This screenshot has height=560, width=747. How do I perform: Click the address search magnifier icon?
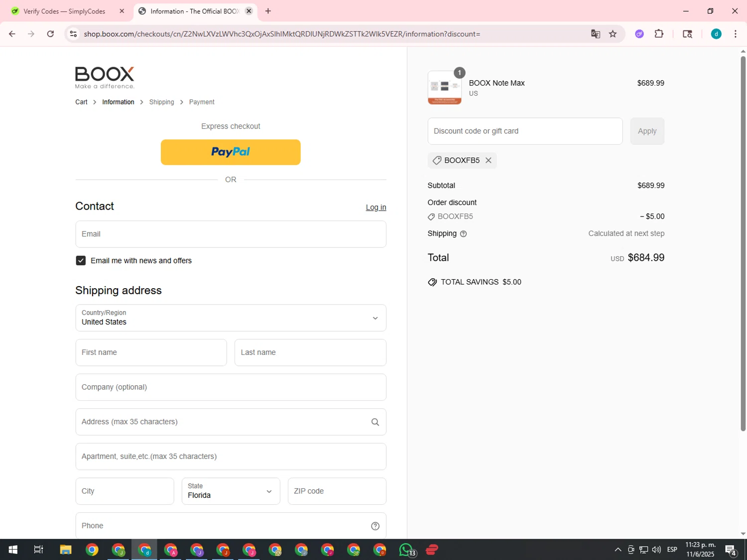pos(375,422)
